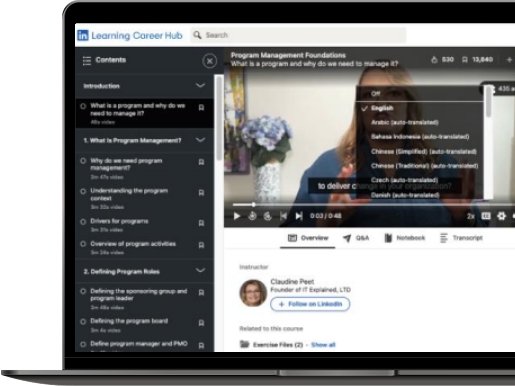This screenshot has height=386, width=515.
Task: Click the Contents list icon
Action: click(87, 61)
